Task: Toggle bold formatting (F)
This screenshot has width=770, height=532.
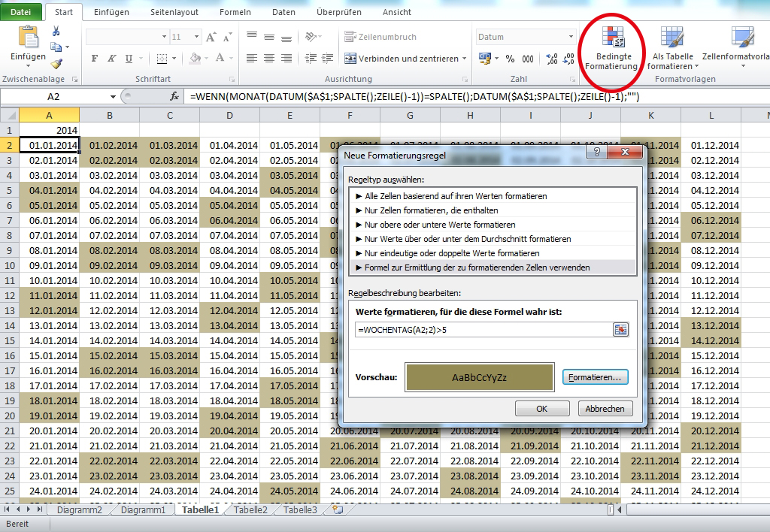Action: click(x=94, y=59)
